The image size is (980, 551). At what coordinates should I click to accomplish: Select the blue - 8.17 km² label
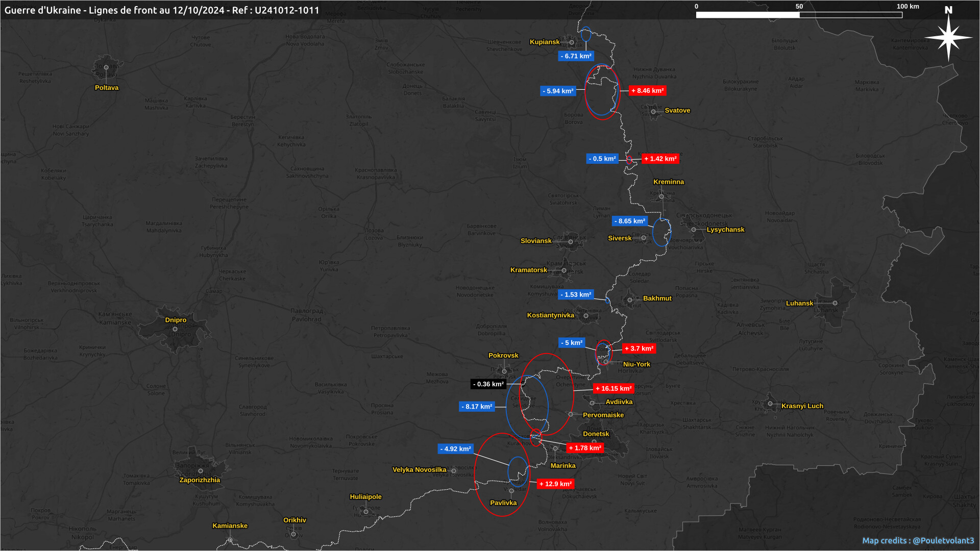477,407
